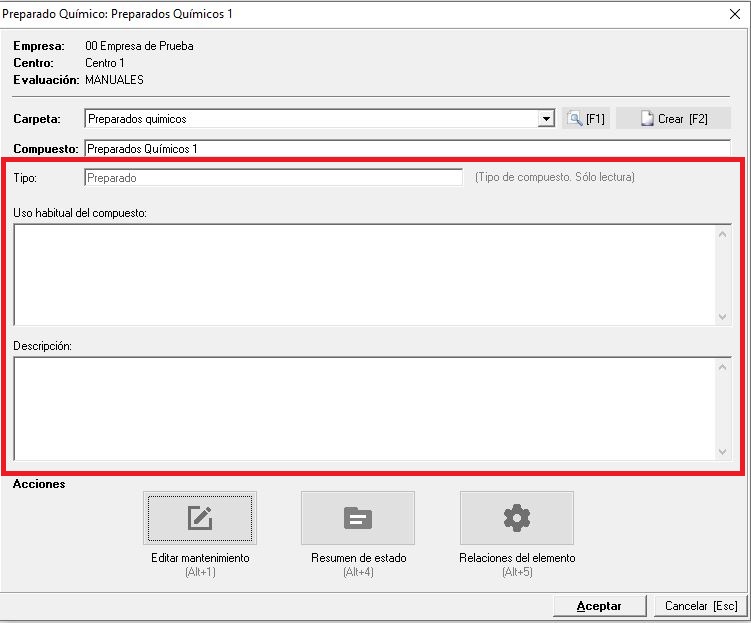Click the Descripción scrollbar track
Screen dimensions: 751x623
[723, 410]
